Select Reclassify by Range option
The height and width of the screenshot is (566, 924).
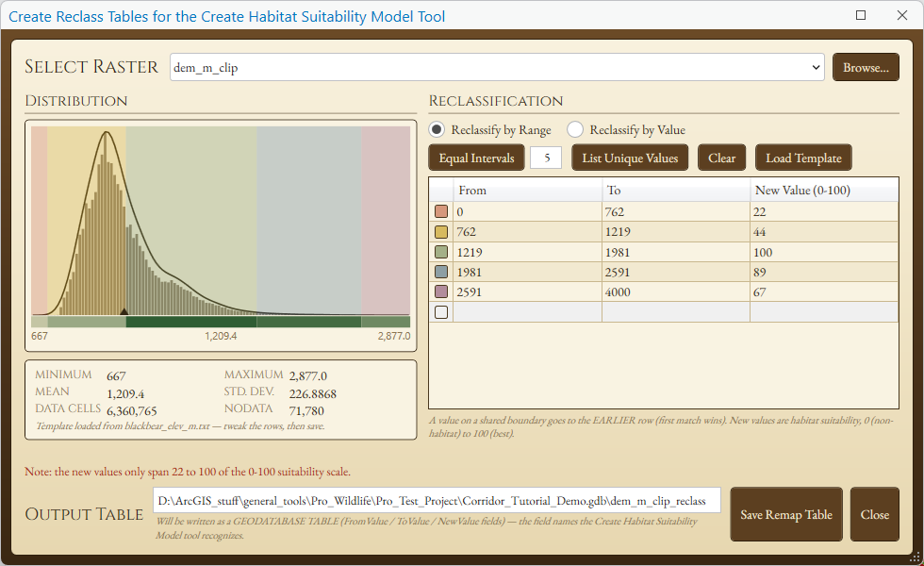(x=436, y=129)
